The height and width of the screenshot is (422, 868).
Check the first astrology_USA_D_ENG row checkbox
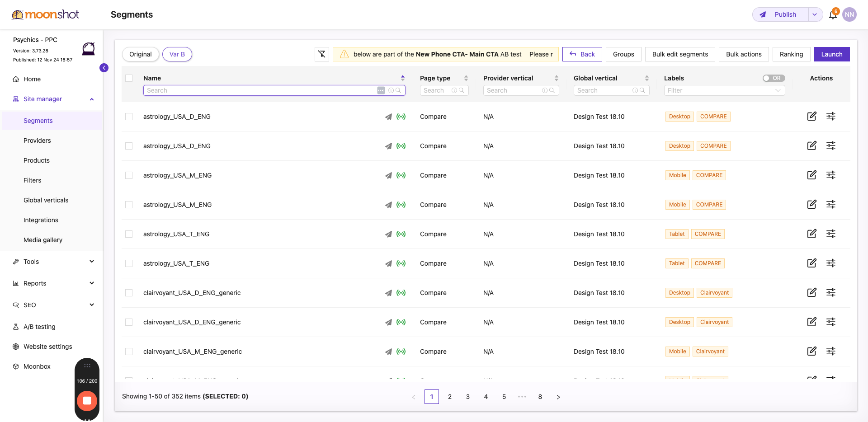point(129,117)
